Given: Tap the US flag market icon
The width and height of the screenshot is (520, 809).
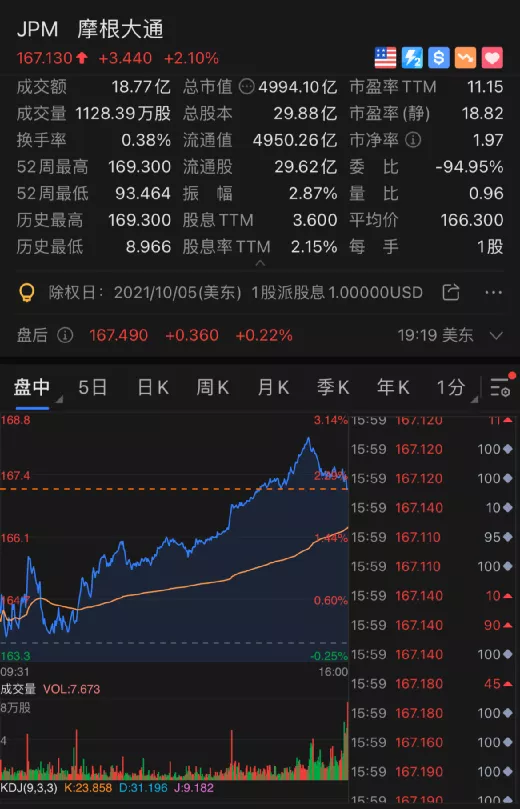Looking at the screenshot, I should [385, 58].
